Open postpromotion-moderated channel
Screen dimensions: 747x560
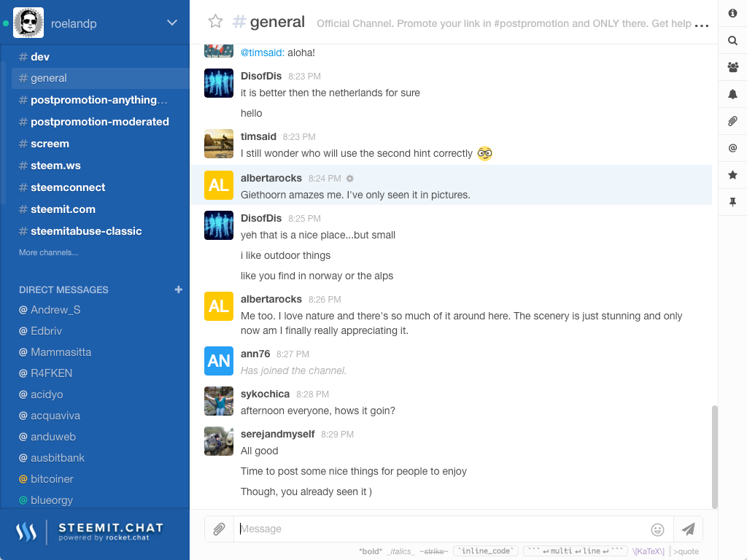pos(101,122)
